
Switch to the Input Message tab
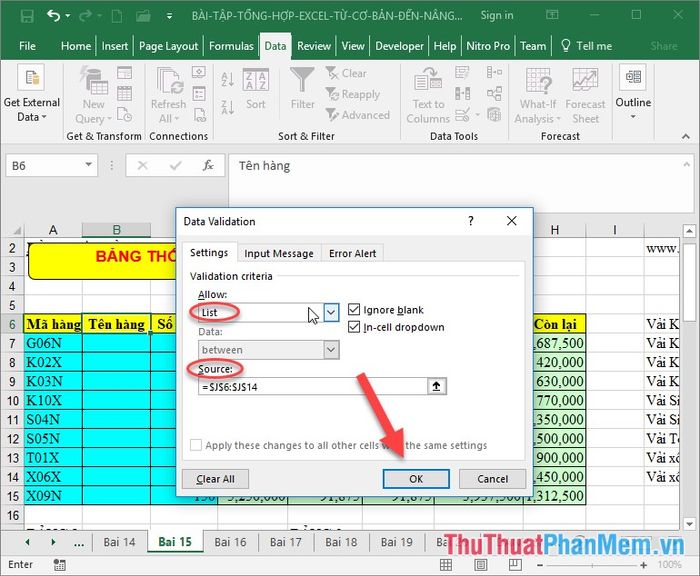[x=279, y=253]
